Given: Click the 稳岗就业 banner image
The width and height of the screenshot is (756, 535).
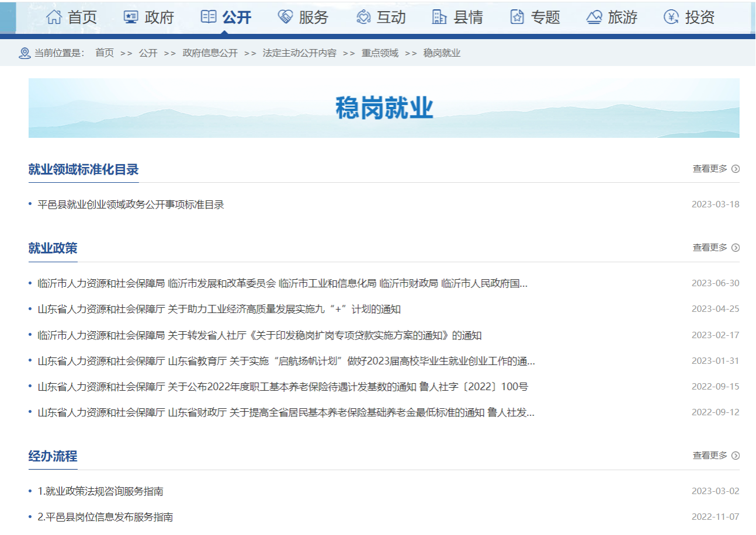Looking at the screenshot, I should point(384,108).
